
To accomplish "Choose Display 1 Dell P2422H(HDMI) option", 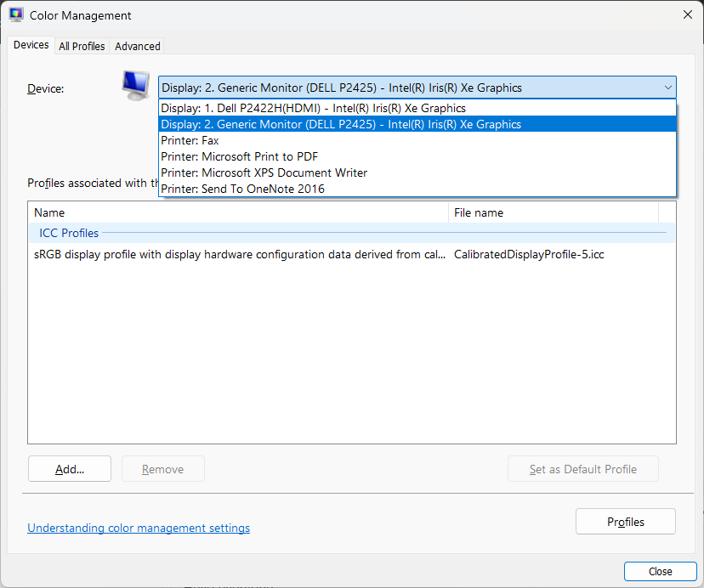I will pyautogui.click(x=313, y=108).
